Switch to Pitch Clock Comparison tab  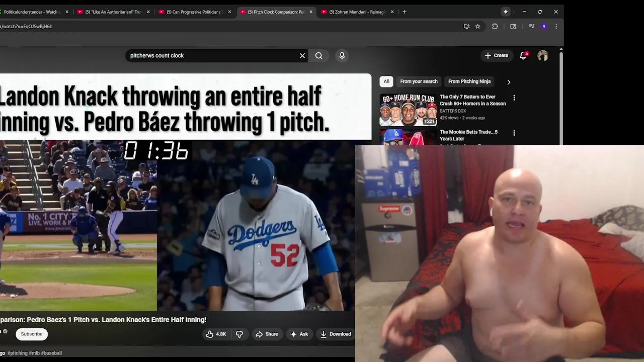tap(276, 12)
